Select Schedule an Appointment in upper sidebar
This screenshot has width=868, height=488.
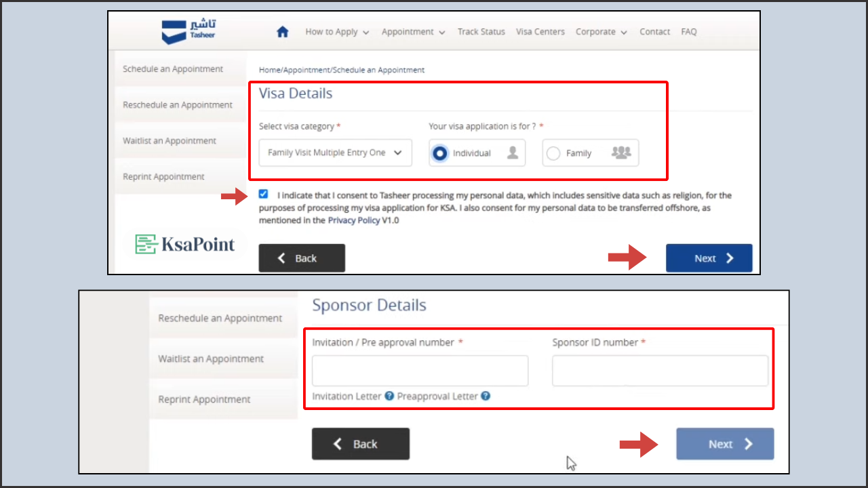180,69
